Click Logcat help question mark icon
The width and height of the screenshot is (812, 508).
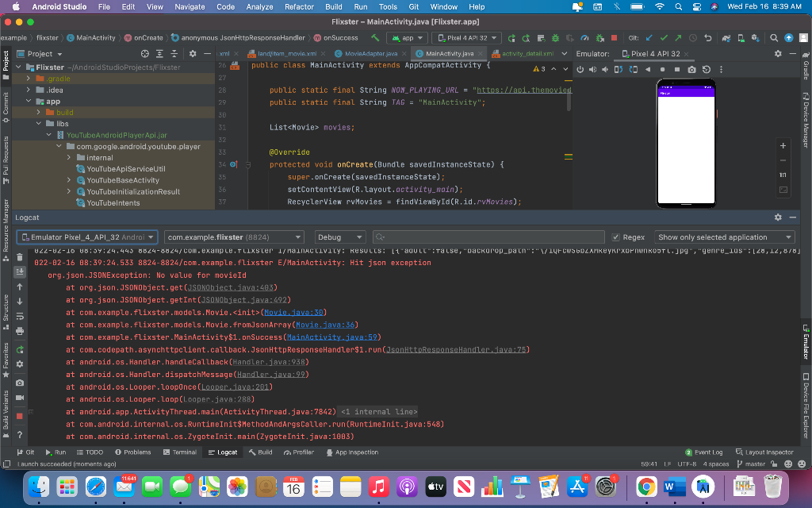[20, 435]
